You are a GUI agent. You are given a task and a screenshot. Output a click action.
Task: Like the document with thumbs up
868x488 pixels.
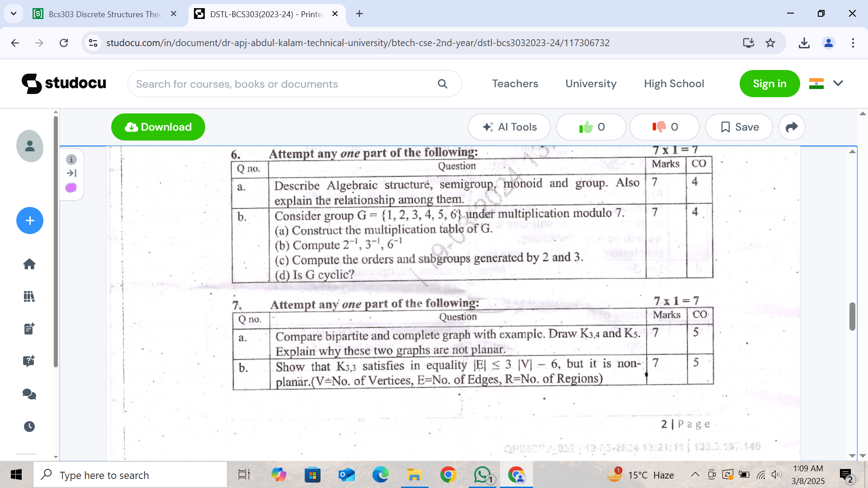click(x=591, y=127)
